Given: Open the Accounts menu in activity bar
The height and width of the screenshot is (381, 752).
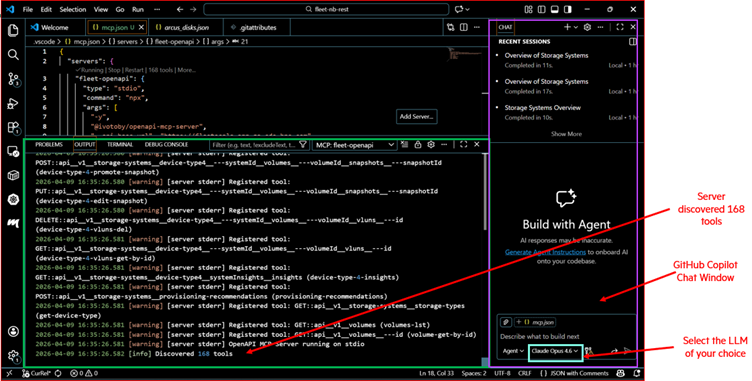Looking at the screenshot, I should (13, 332).
